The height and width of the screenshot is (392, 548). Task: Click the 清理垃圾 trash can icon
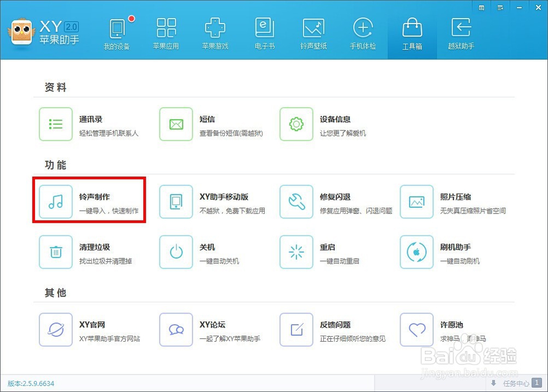[x=55, y=252]
